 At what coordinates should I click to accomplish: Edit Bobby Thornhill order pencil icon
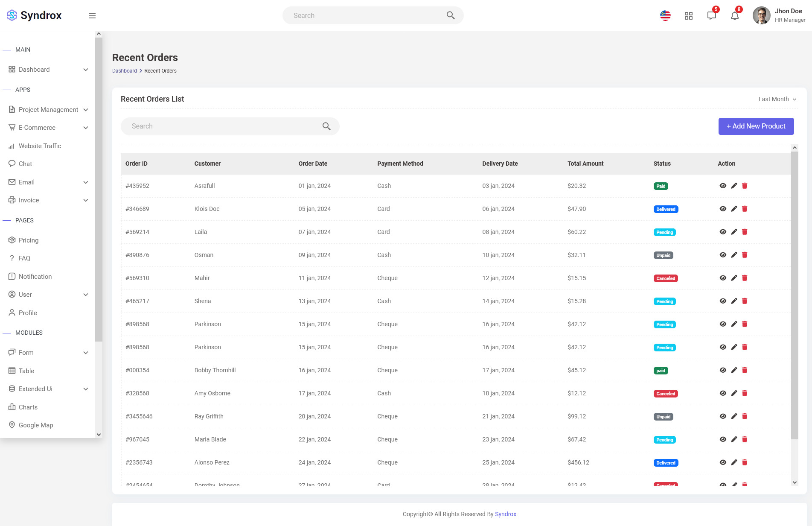[x=734, y=370]
